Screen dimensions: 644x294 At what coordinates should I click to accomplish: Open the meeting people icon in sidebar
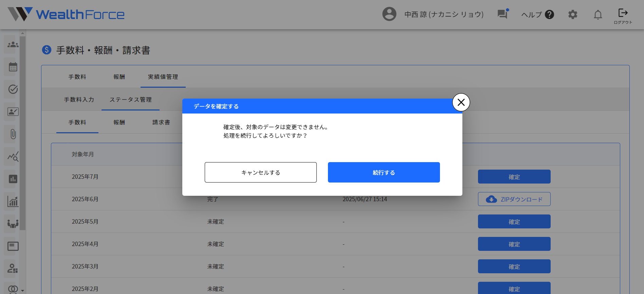coord(13,224)
